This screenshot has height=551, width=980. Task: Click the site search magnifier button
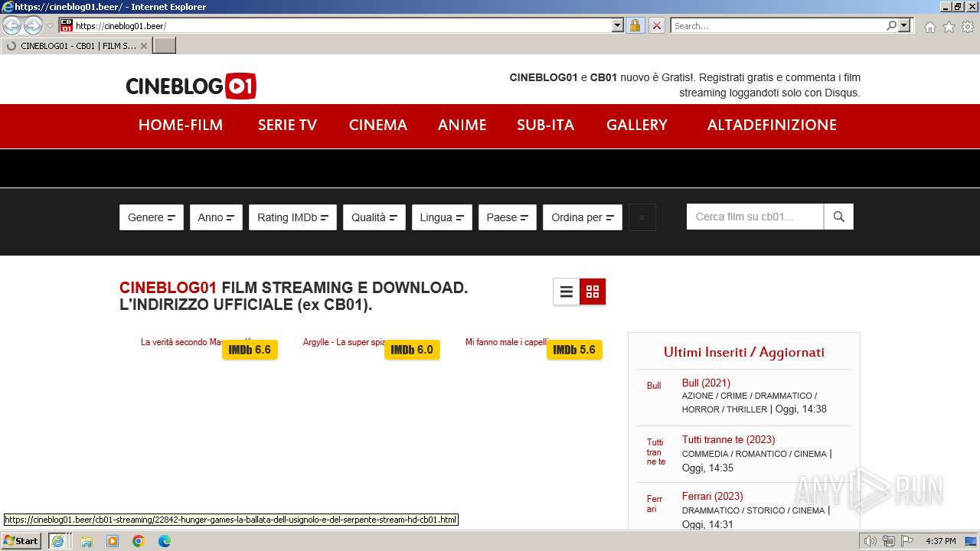pyautogui.click(x=838, y=217)
